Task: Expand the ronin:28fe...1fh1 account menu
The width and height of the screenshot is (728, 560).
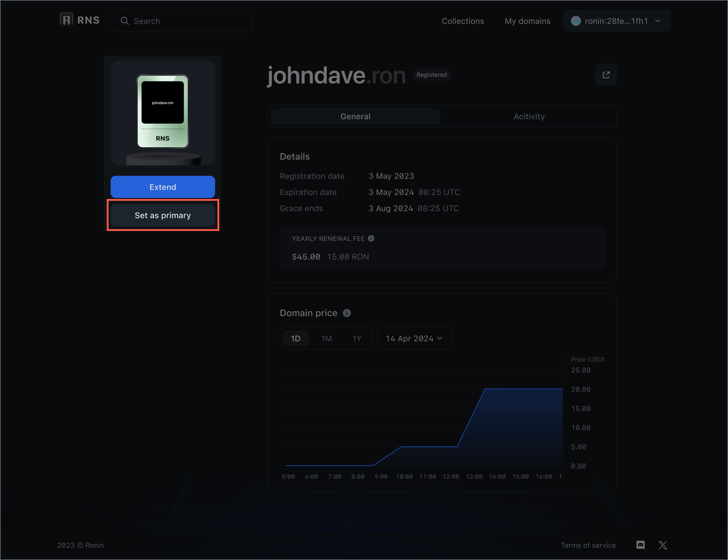Action: [x=616, y=21]
